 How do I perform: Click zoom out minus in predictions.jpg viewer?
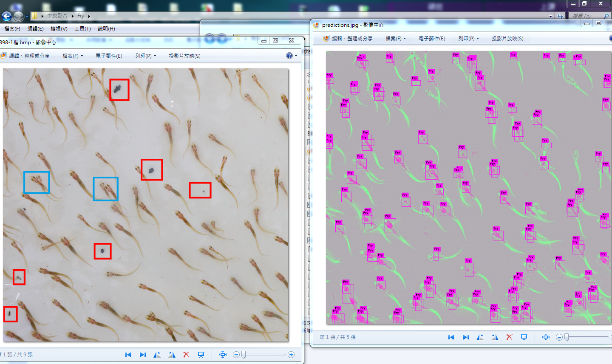559,337
